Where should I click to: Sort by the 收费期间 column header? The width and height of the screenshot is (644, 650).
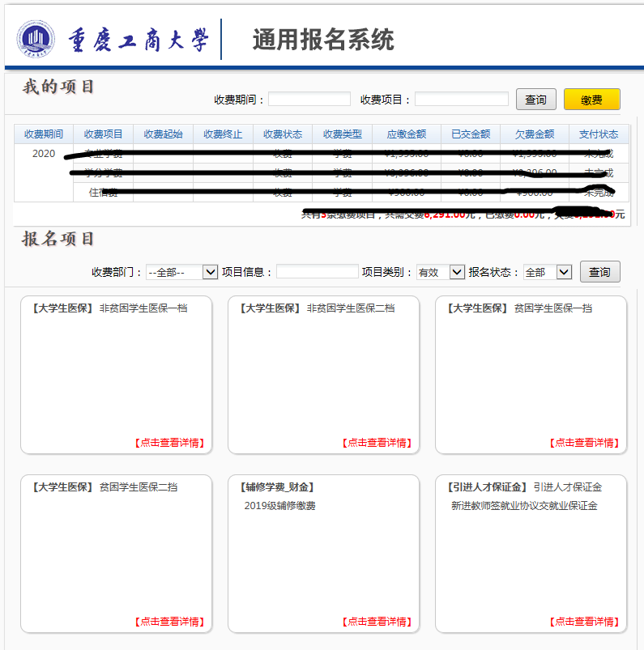coord(44,134)
